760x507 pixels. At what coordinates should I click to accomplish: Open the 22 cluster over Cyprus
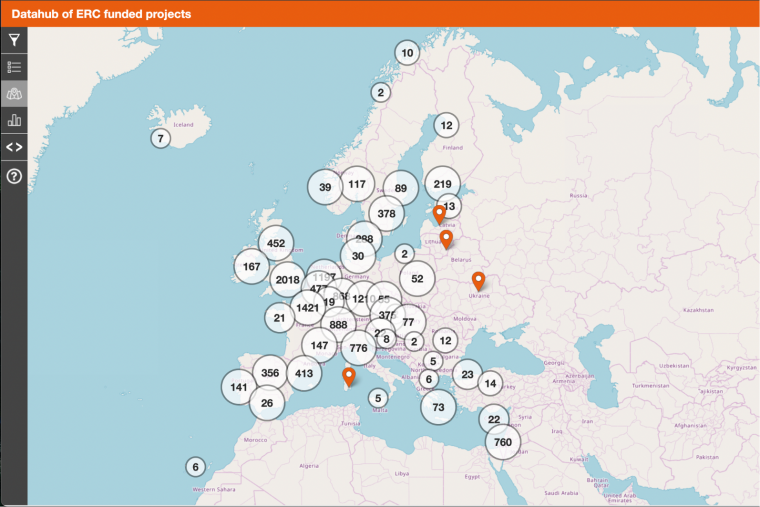[x=494, y=419]
